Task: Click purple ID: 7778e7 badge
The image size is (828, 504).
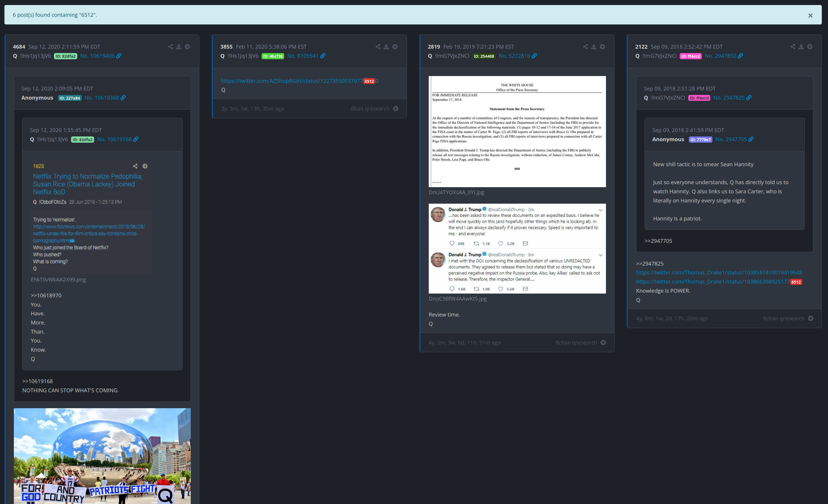Action: [x=700, y=140]
